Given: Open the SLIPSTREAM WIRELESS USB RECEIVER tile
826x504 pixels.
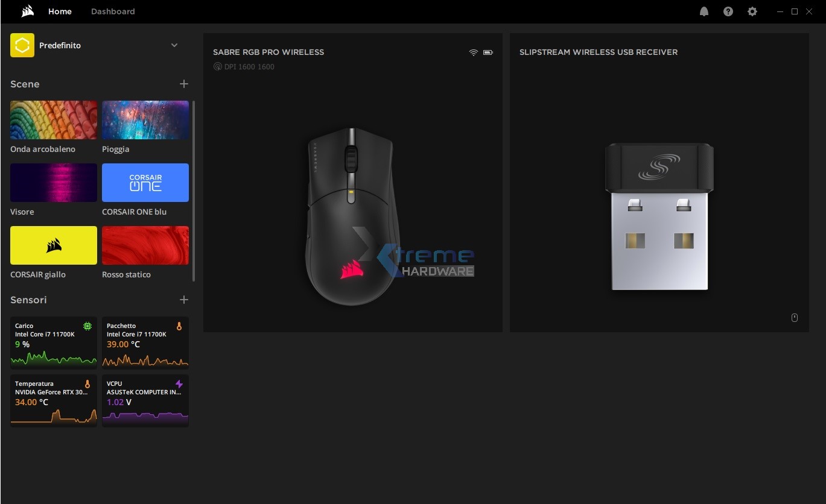Looking at the screenshot, I should coord(659,181).
